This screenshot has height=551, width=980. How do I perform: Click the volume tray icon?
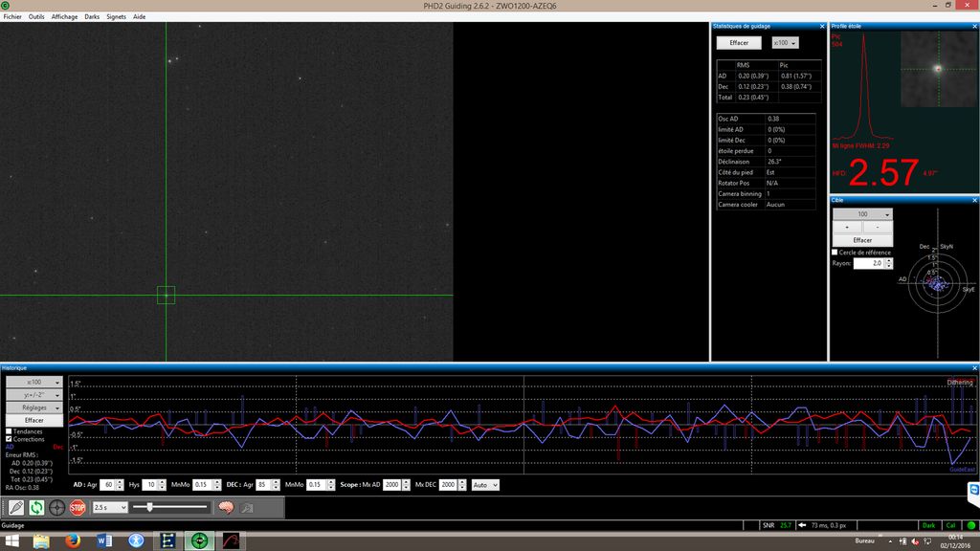[916, 541]
